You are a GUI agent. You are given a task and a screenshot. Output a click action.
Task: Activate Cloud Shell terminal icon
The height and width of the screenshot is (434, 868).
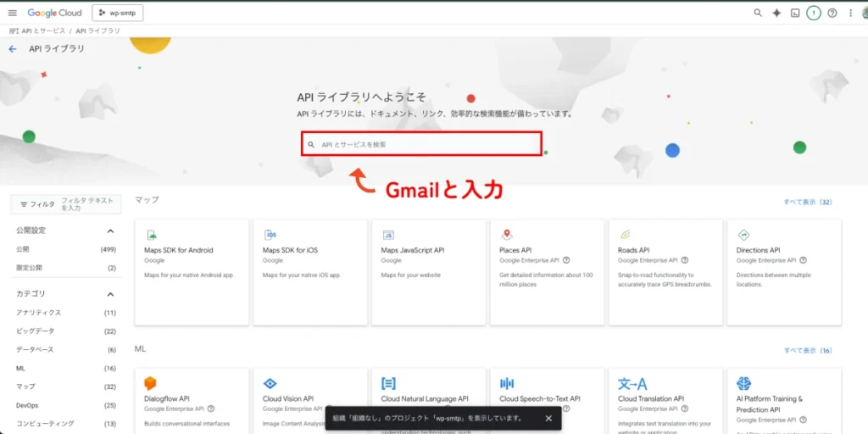point(795,13)
